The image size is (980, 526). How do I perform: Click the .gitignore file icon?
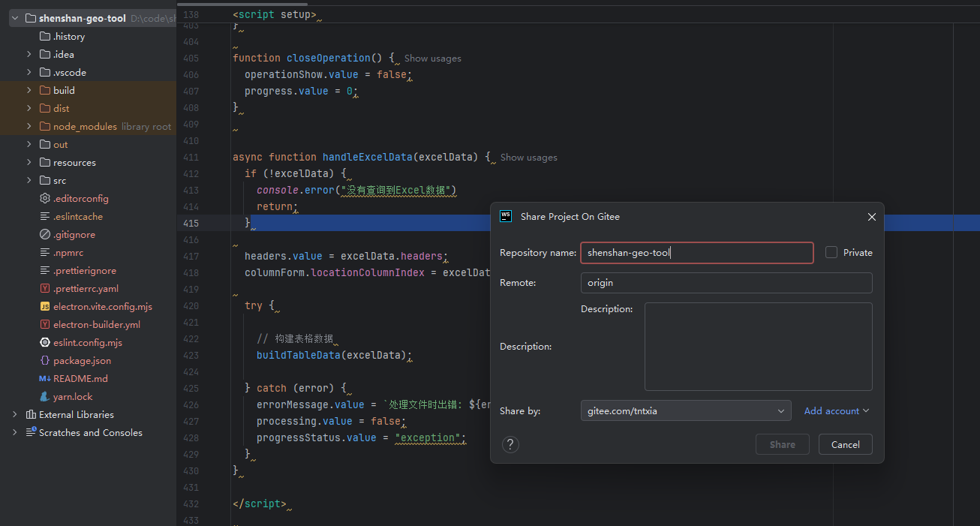(x=45, y=235)
